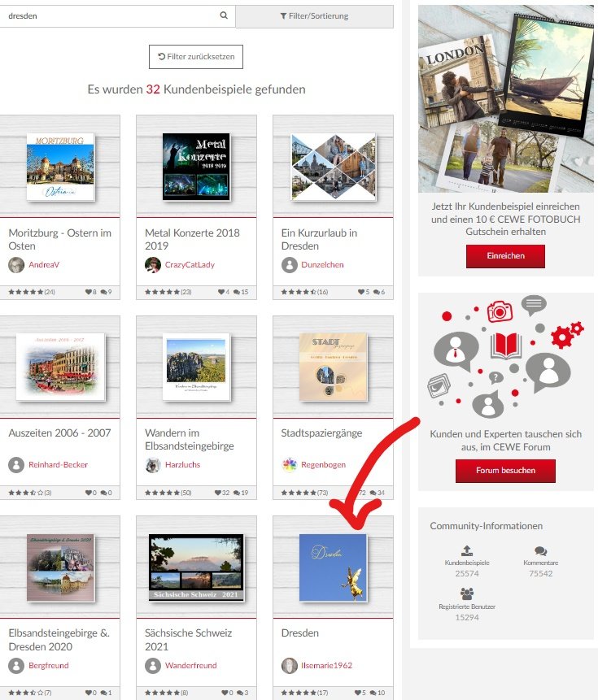Visit user Harzluchs' profile

183,465
